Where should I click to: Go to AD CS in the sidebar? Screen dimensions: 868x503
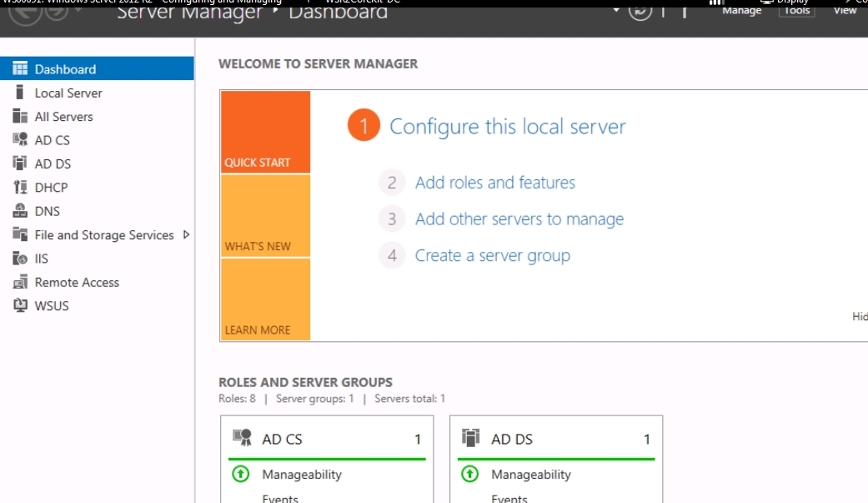click(x=97, y=140)
